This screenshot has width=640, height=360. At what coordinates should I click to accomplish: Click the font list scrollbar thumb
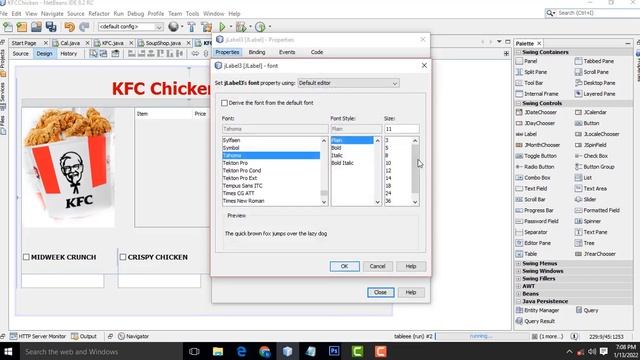pyautogui.click(x=324, y=193)
